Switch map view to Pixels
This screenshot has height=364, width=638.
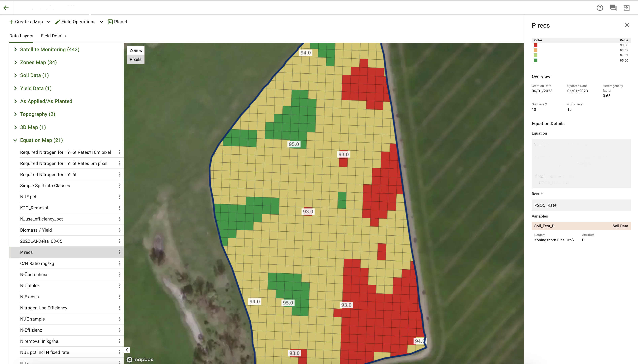[135, 60]
